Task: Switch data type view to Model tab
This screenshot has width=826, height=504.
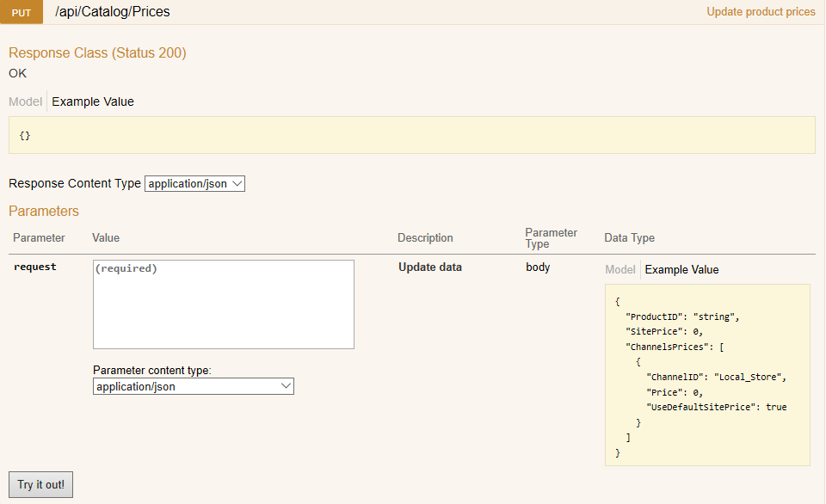Action: coord(620,270)
